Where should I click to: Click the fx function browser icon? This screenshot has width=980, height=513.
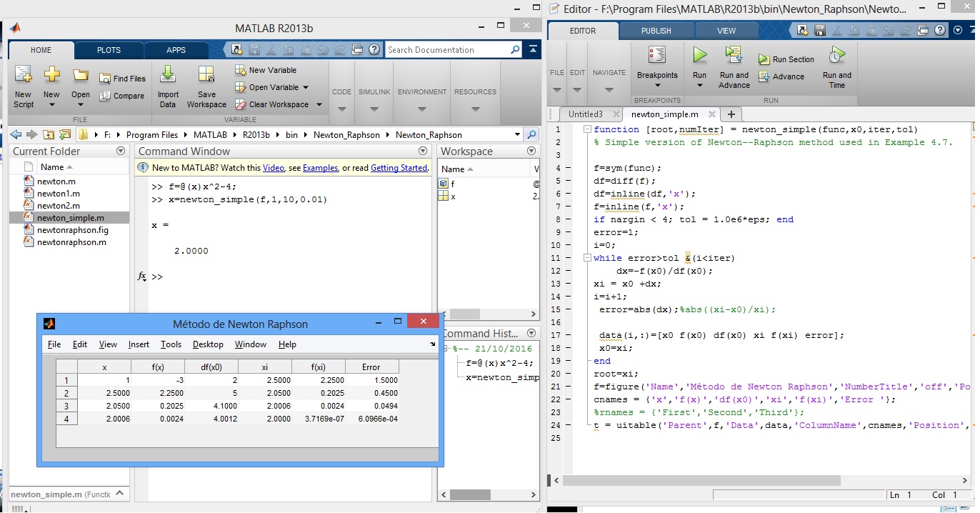tap(142, 277)
